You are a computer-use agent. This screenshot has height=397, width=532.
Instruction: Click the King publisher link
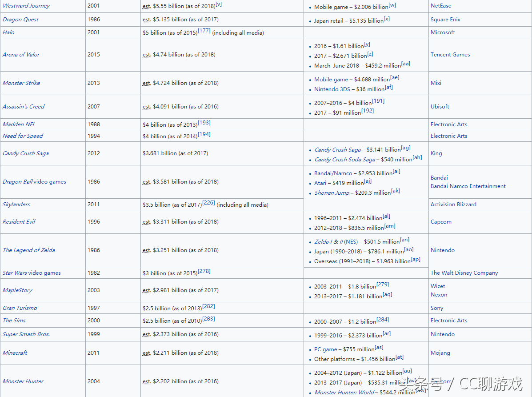[436, 153]
